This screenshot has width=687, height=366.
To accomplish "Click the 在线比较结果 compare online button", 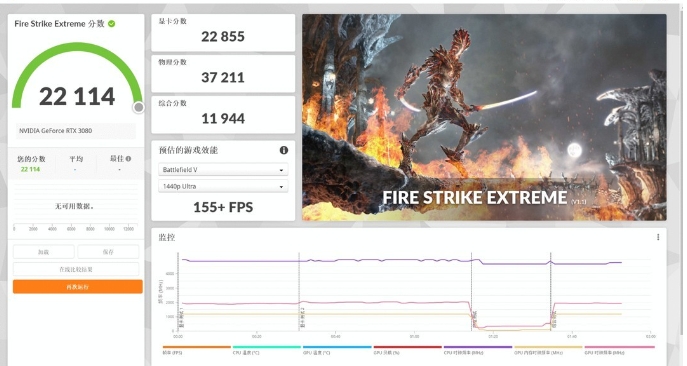I will 76,269.
